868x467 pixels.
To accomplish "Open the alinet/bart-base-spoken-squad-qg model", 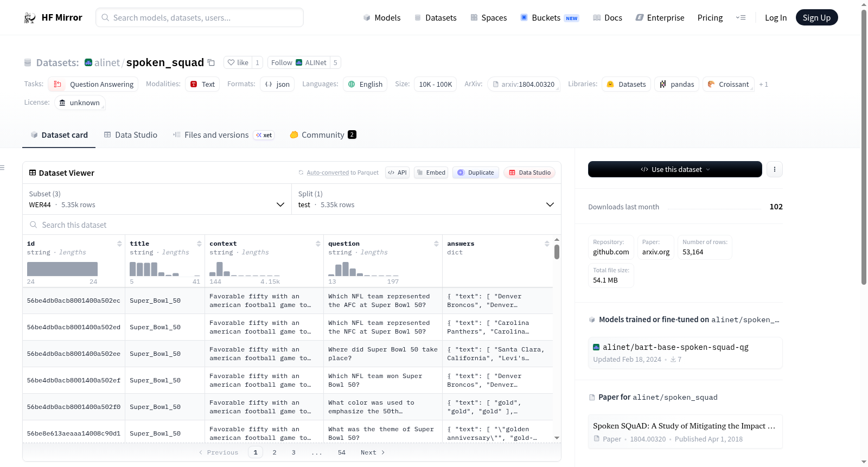I will tap(685, 353).
